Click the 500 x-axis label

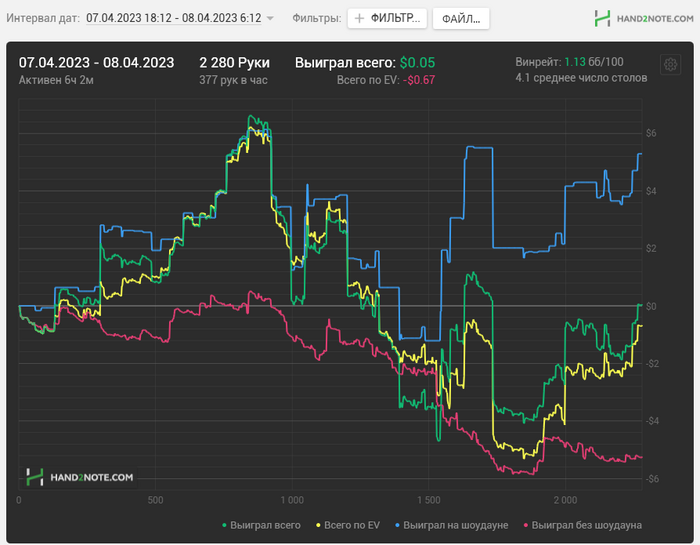pyautogui.click(x=155, y=500)
